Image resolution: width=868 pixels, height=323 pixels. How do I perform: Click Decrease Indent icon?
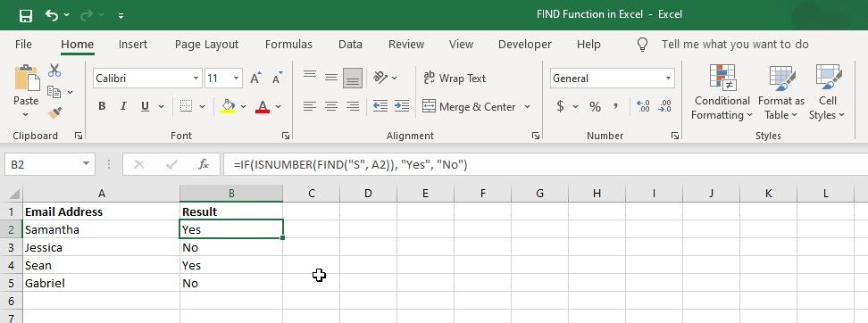coord(380,106)
